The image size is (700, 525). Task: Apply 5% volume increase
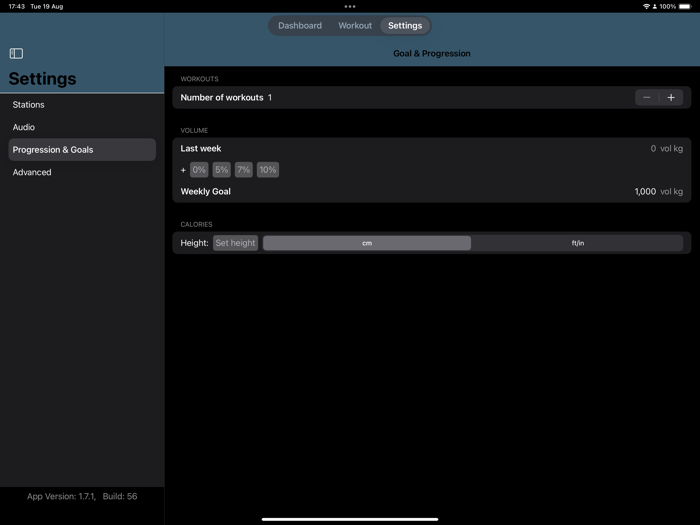(x=221, y=170)
